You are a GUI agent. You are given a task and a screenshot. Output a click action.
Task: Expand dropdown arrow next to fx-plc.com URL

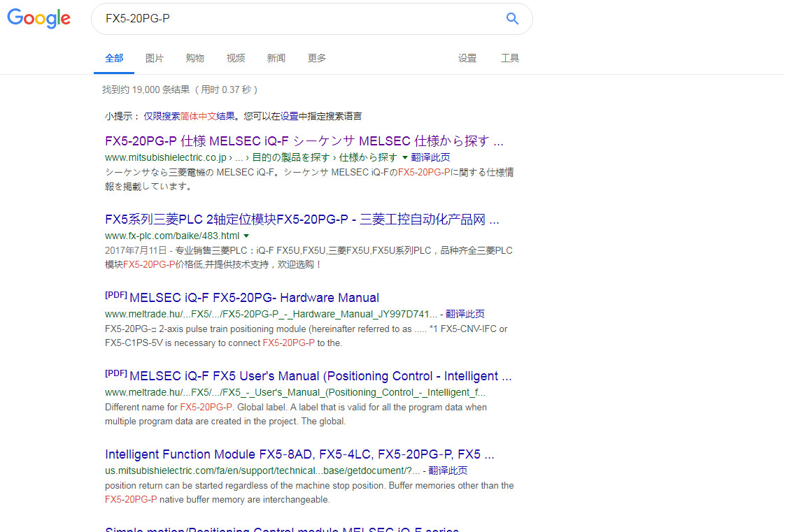tap(246, 236)
